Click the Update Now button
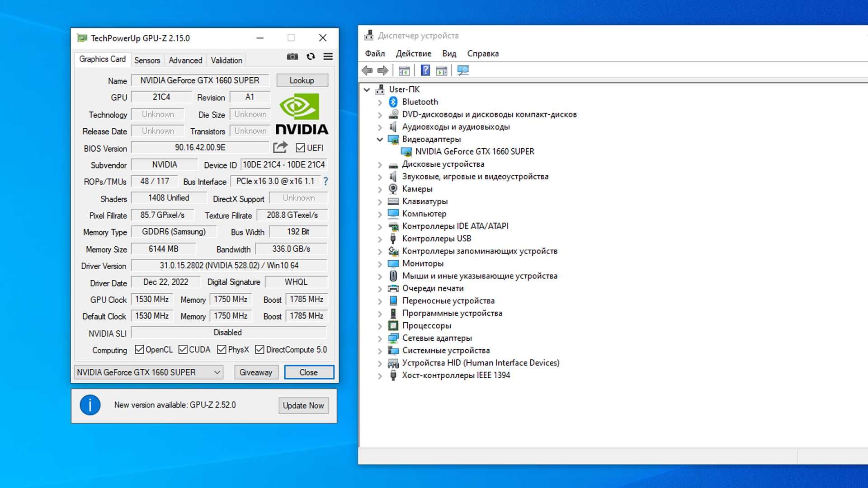The width and height of the screenshot is (868, 488). 303,405
